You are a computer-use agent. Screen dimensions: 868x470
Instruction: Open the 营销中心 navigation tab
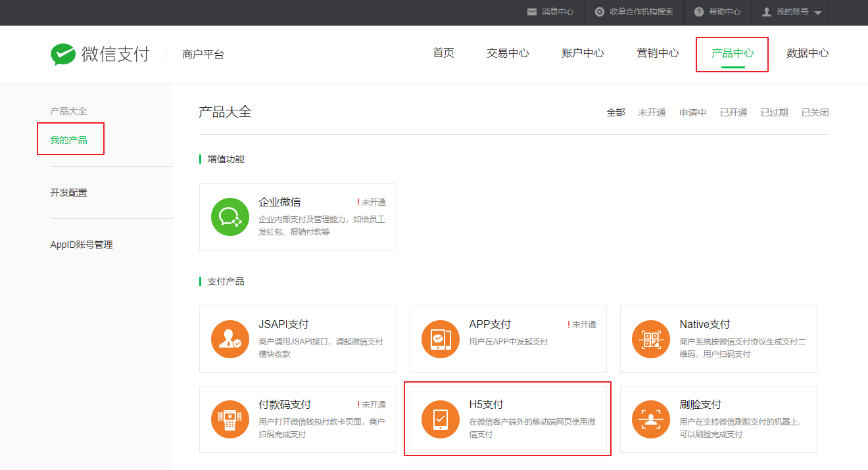pos(658,53)
